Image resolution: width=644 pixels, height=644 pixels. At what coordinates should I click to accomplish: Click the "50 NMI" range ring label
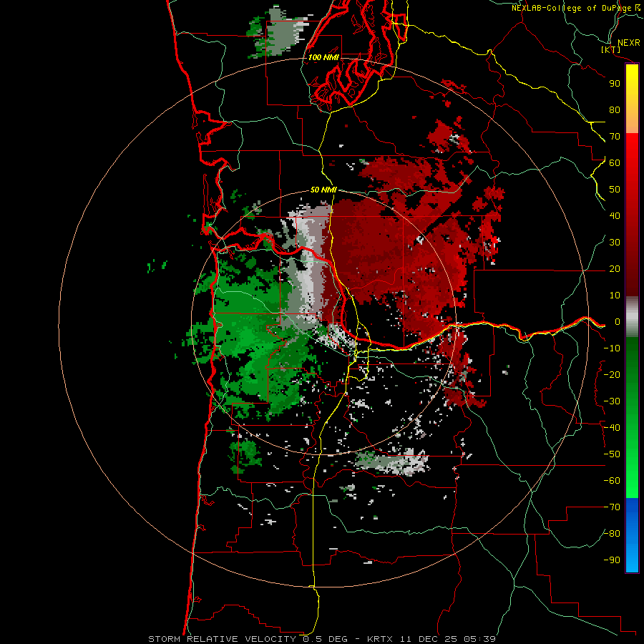tap(323, 190)
